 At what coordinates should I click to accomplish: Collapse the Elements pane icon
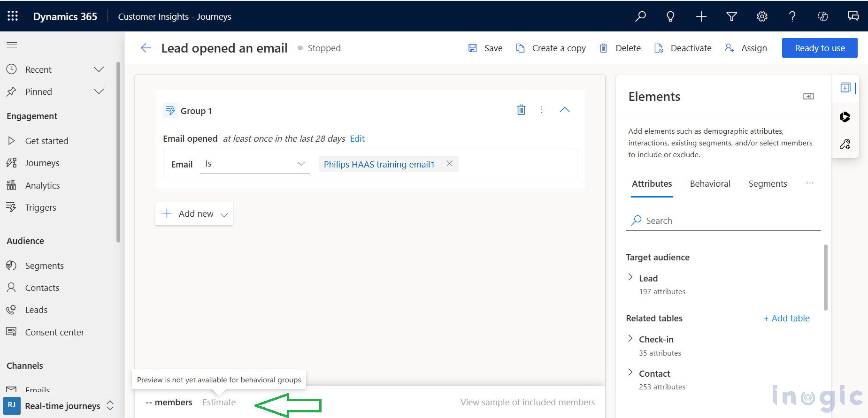click(808, 96)
